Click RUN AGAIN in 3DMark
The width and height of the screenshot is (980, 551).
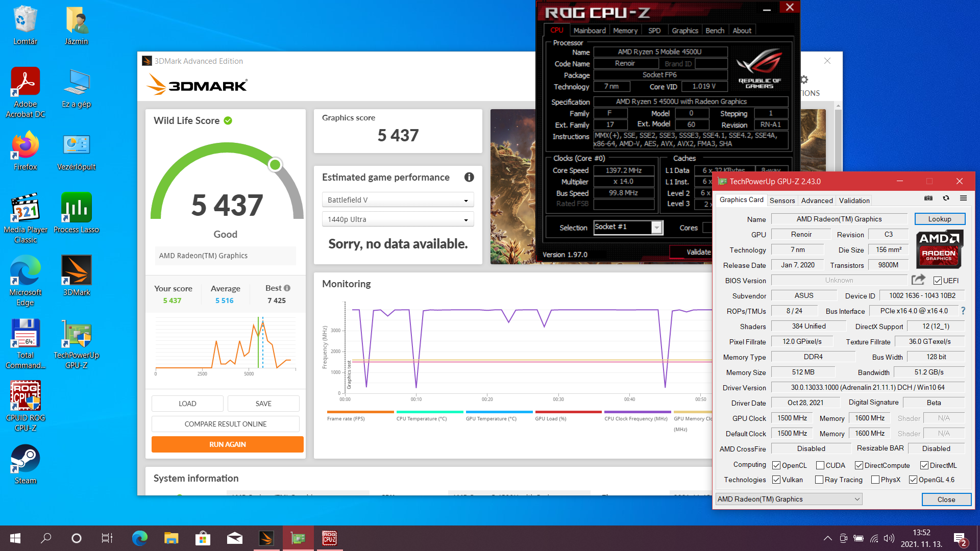(228, 444)
